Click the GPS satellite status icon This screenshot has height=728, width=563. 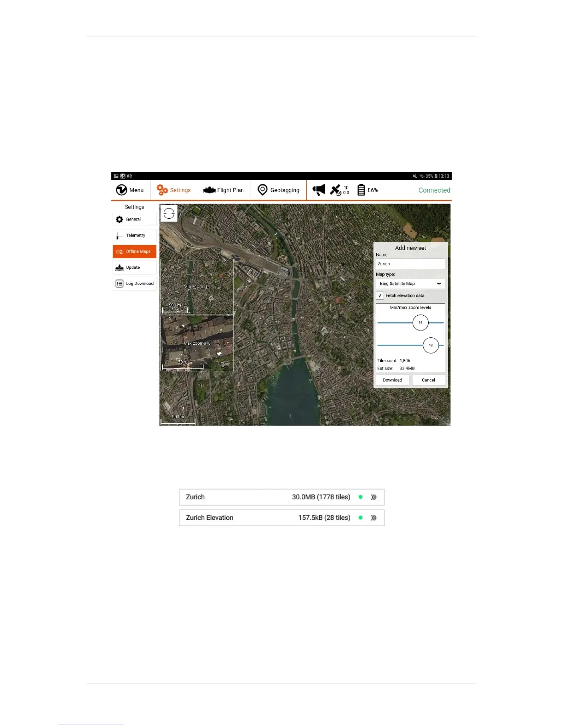(335, 190)
